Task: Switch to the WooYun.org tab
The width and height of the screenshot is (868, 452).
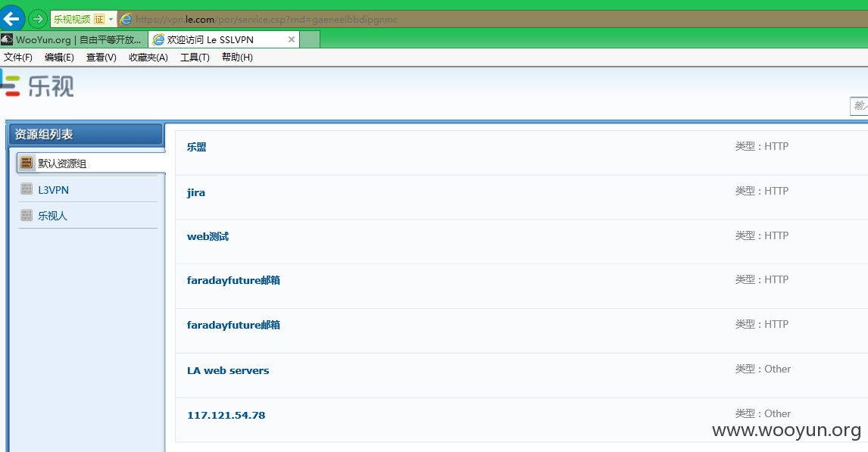Action: point(74,40)
